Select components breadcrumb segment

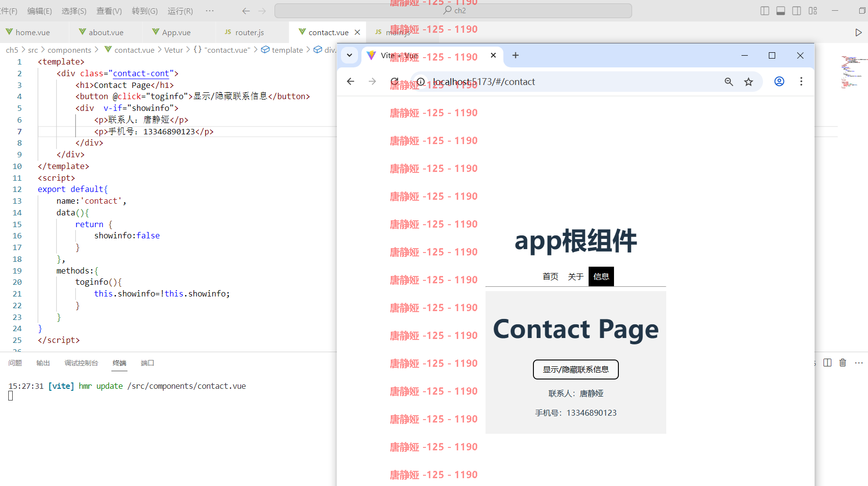[69, 50]
